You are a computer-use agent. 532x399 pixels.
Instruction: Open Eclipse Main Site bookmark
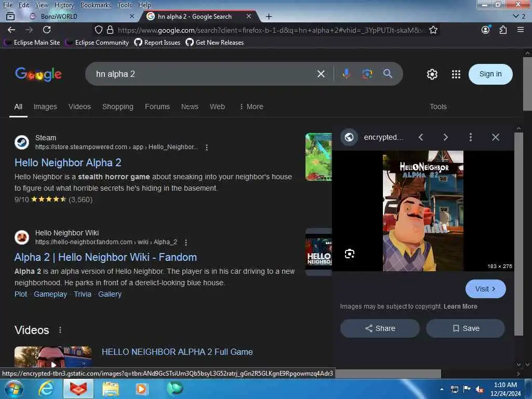coord(32,43)
